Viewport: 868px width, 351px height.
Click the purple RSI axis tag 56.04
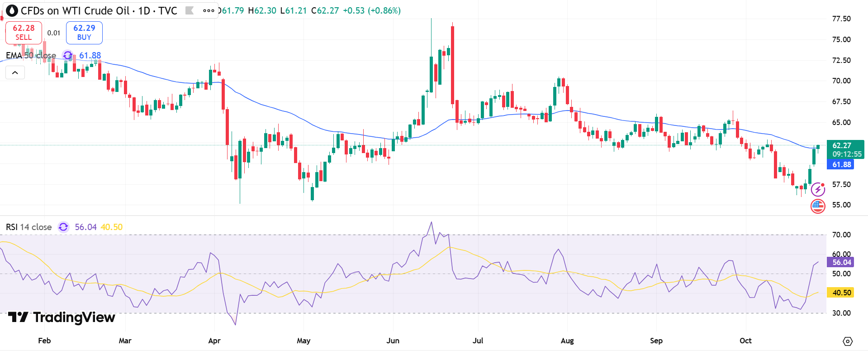(840, 262)
